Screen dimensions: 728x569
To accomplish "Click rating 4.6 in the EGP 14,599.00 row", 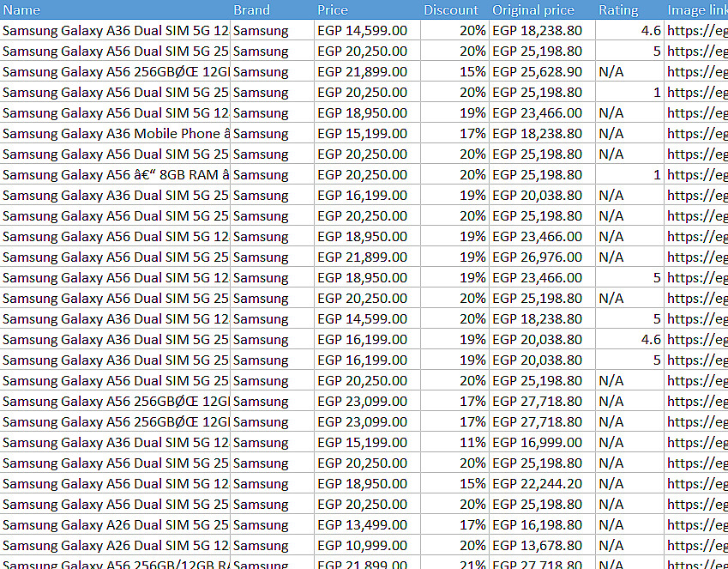I will click(x=630, y=31).
